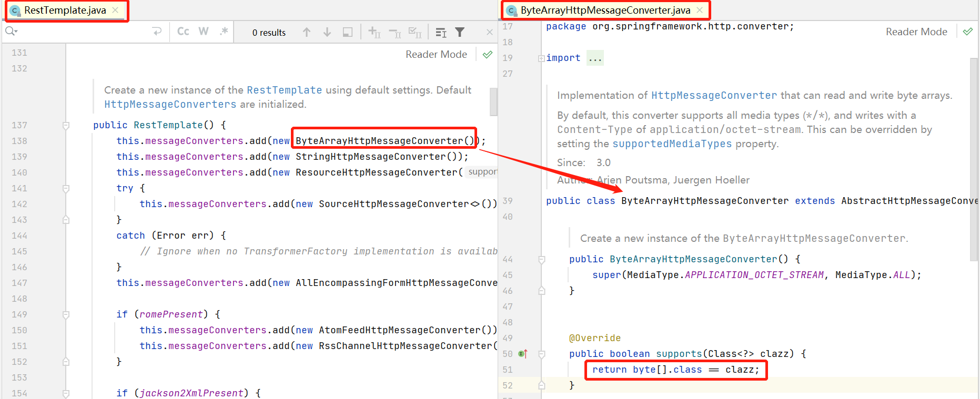Open HttpMessageConverters link in doc comment
This screenshot has width=980, height=399.
click(x=170, y=104)
